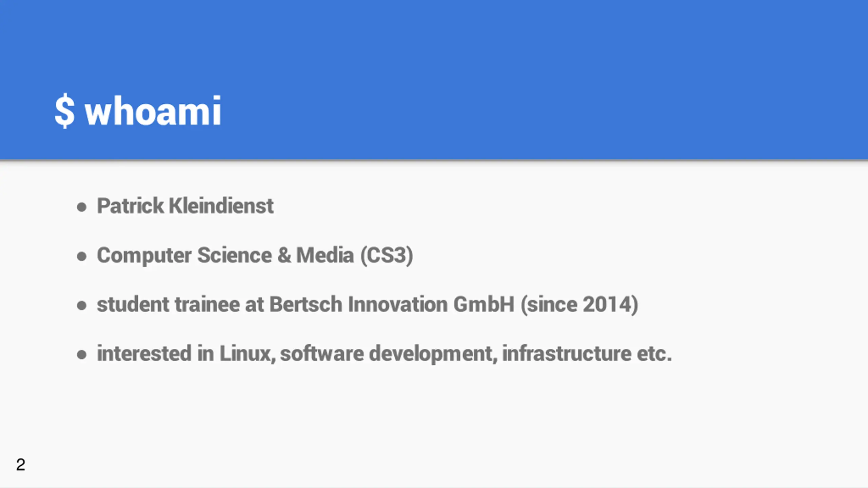Image resolution: width=868 pixels, height=488 pixels.
Task: Select the "Bertsch Innovation GmbH" text
Action: [392, 304]
